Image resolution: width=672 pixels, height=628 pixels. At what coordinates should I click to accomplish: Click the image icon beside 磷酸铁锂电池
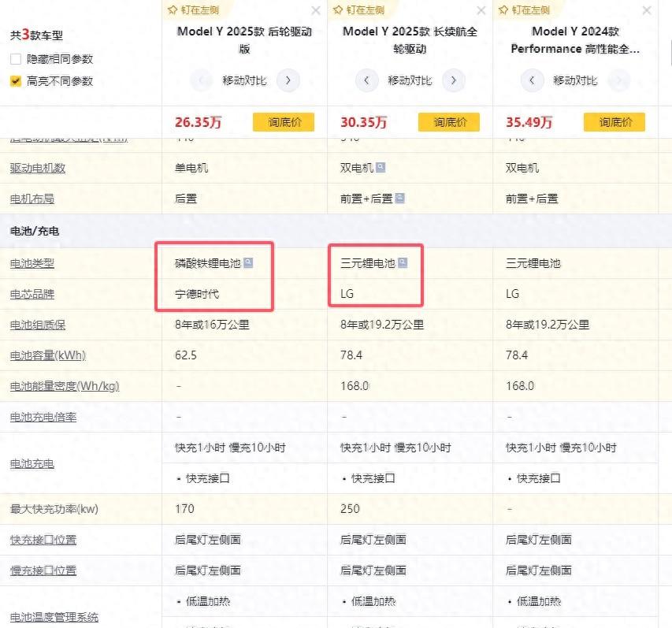(x=248, y=262)
